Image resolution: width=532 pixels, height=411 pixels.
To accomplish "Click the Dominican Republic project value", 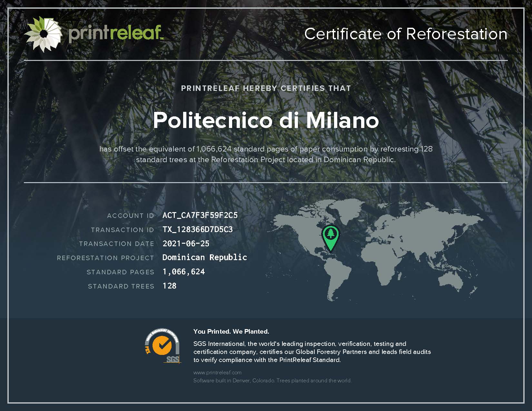I will click(x=205, y=258).
